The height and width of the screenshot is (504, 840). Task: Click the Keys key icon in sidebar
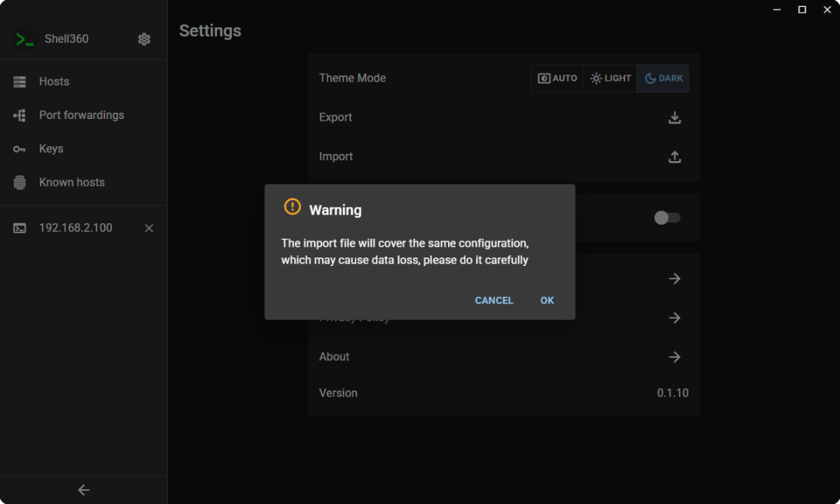(19, 149)
